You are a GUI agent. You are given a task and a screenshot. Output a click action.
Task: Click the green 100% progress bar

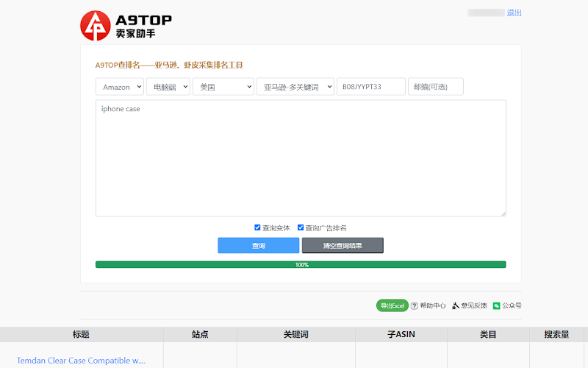click(301, 265)
